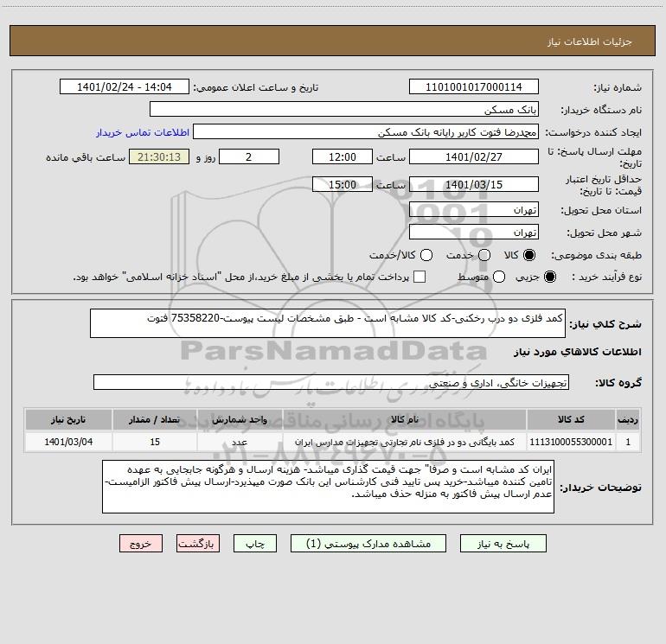The image size is (666, 644).
Task: Click the شماره نیاز field 1101001017000114
Action: tap(474, 86)
